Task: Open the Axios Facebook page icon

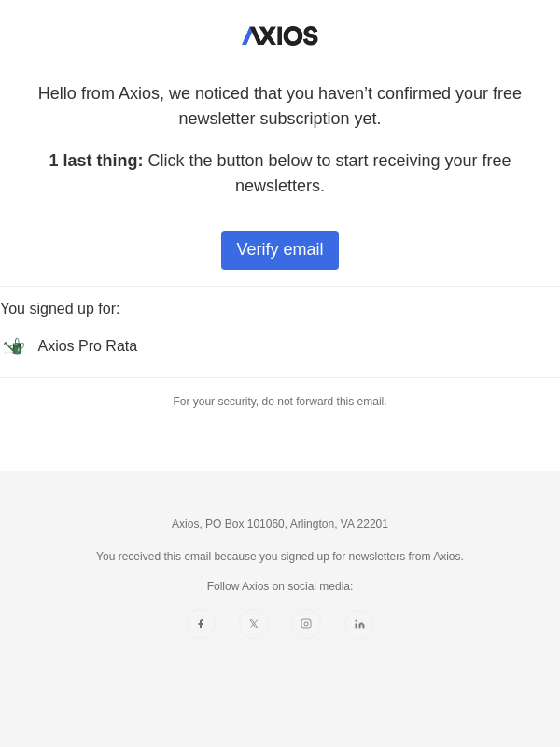Action: coord(201,624)
